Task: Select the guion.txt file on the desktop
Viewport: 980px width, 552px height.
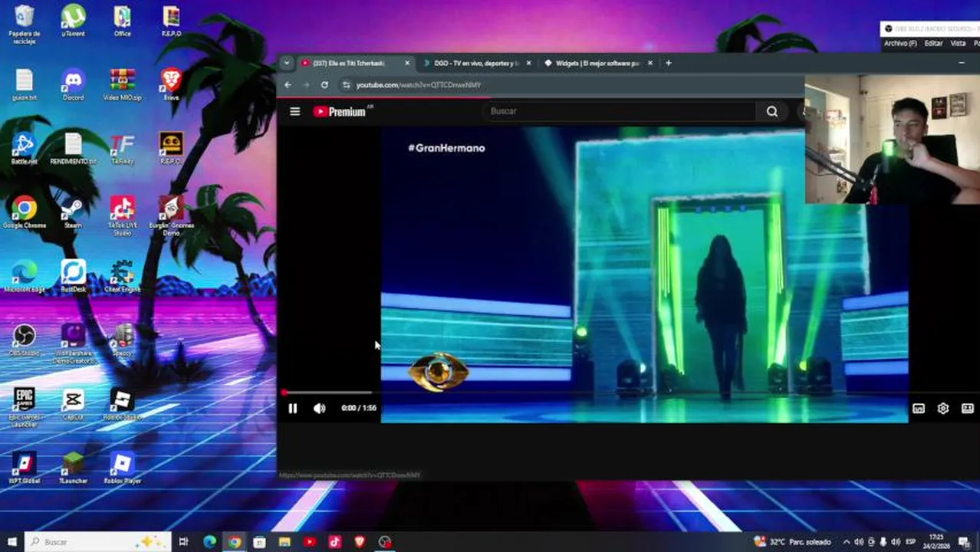Action: (x=25, y=84)
